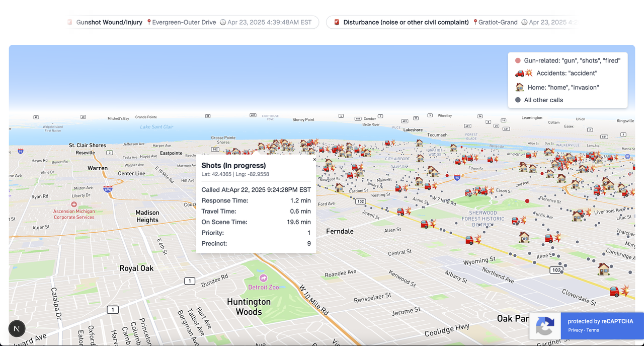Click the Madison Heights map label
The width and height of the screenshot is (644, 346).
(147, 217)
